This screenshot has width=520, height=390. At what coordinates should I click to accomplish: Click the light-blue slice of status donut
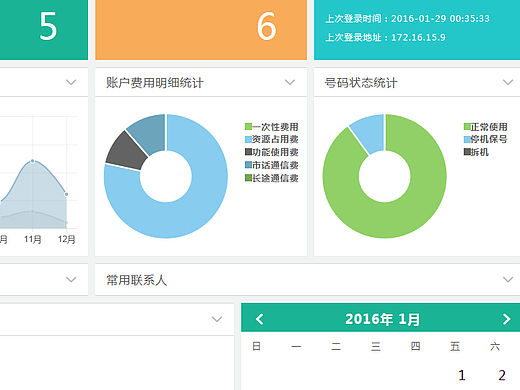click(x=370, y=132)
